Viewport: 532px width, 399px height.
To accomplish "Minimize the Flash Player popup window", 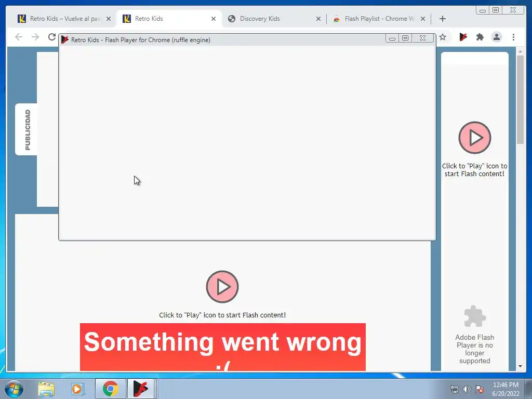I will (392, 38).
